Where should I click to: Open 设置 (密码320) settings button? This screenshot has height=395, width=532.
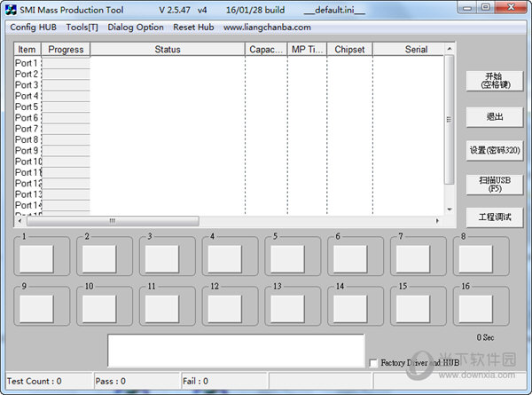(x=495, y=150)
